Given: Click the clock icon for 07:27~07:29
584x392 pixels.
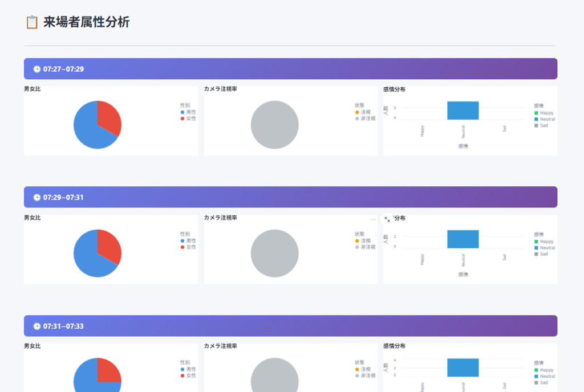Looking at the screenshot, I should pos(36,69).
